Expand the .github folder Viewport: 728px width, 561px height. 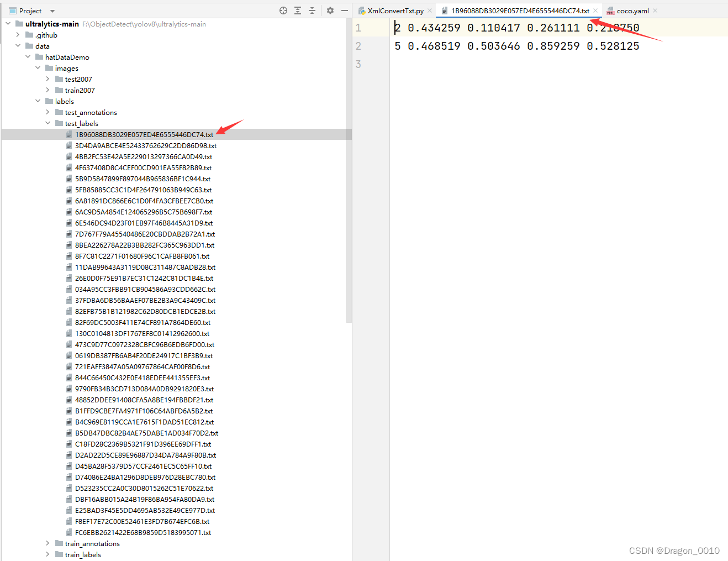(18, 35)
